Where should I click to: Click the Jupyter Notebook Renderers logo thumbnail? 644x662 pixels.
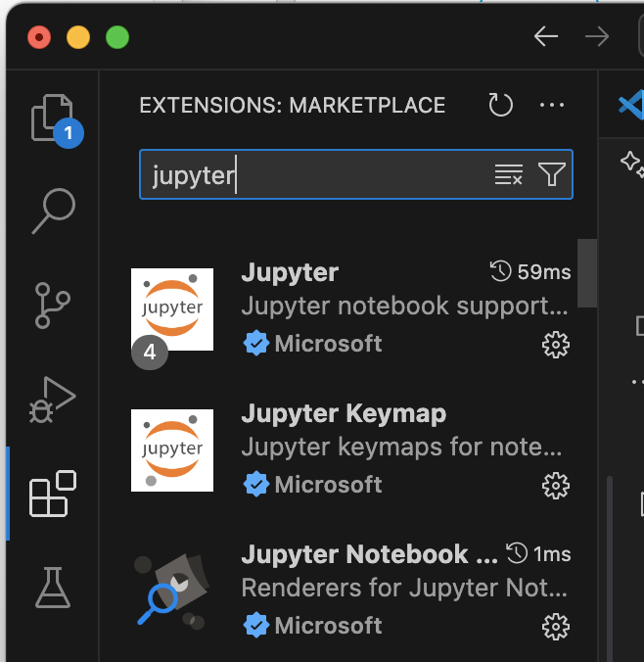click(x=172, y=591)
